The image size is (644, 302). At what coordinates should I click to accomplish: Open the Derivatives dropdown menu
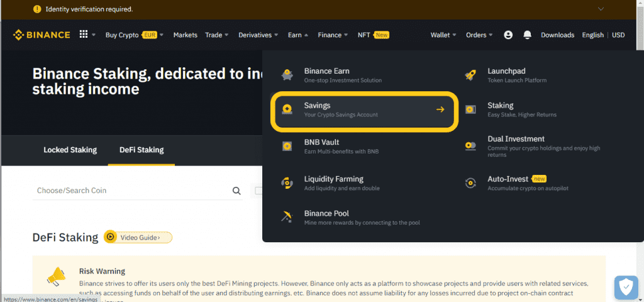point(258,35)
